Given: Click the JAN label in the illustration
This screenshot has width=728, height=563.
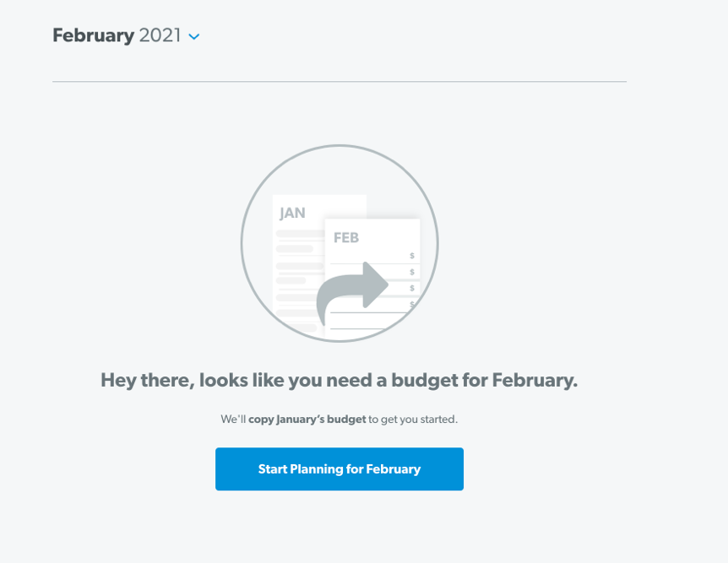Looking at the screenshot, I should point(292,213).
